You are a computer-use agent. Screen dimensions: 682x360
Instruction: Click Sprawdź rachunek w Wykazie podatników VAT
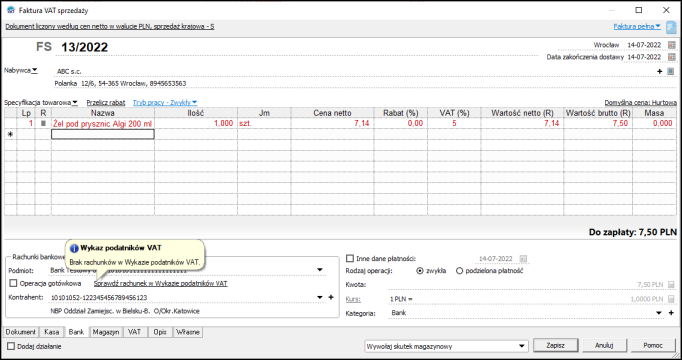click(x=160, y=283)
